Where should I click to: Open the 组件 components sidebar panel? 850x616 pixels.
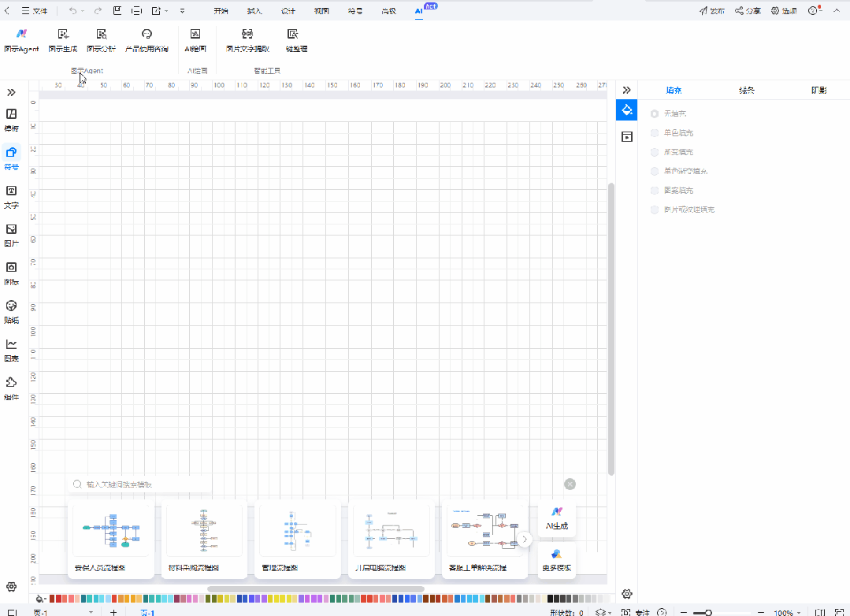click(11, 389)
